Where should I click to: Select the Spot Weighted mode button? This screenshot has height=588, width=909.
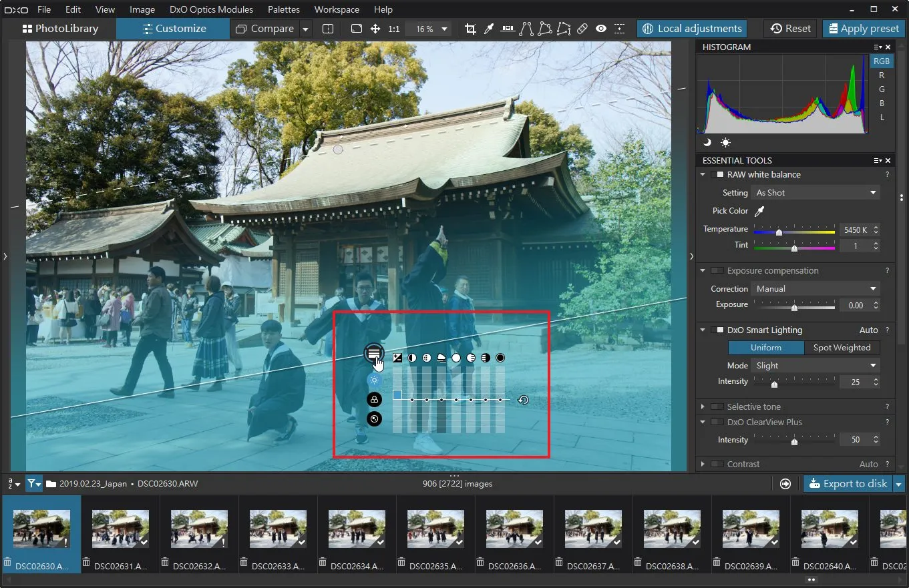[x=842, y=347]
